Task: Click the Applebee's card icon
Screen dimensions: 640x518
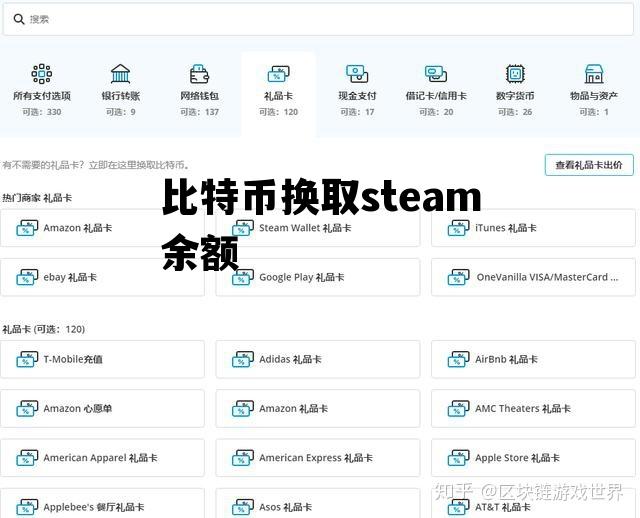Action: click(x=27, y=508)
